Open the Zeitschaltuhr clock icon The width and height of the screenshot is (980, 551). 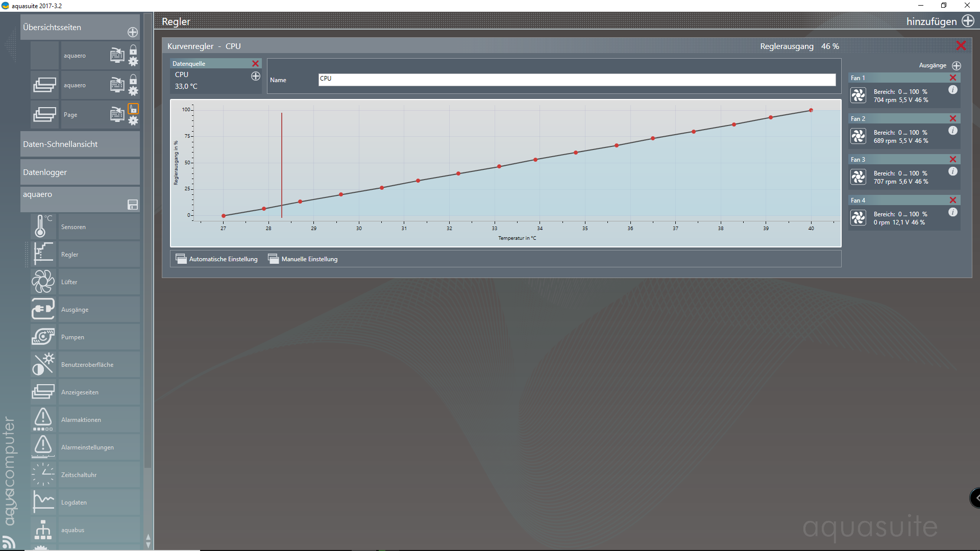coord(43,474)
